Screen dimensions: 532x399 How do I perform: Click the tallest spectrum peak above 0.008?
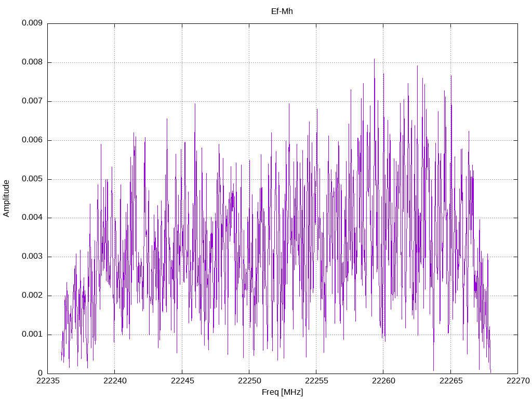pyautogui.click(x=374, y=60)
